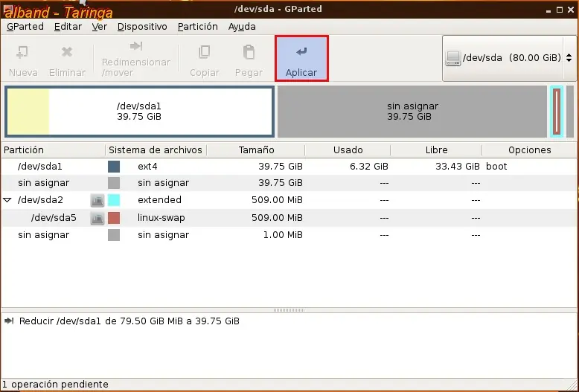Click the lock icon beside /dev/sda5
This screenshot has height=392, width=579.
(x=97, y=218)
